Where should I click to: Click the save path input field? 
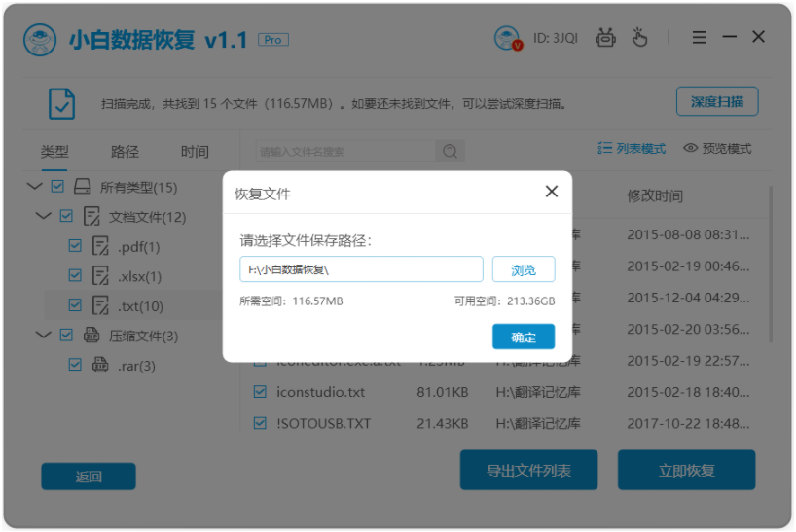tap(361, 269)
